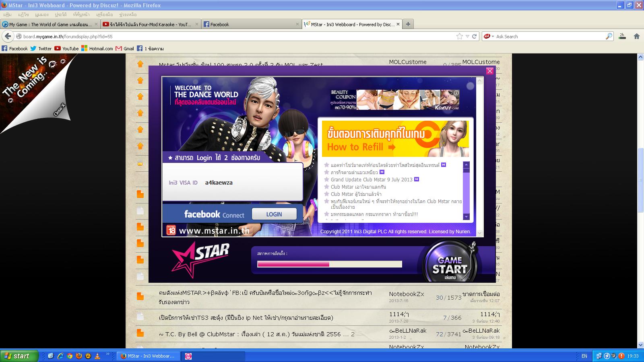Switch to the My Game tab

pos(50,24)
